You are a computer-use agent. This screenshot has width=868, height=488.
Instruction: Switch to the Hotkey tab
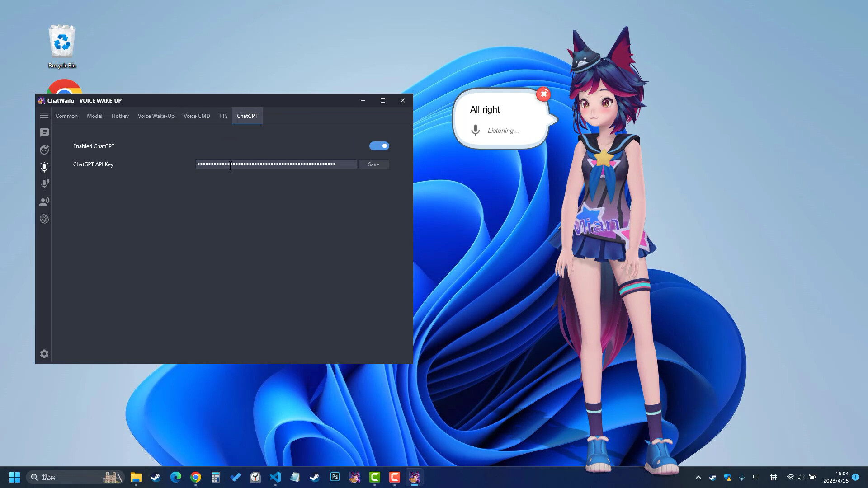[x=120, y=116]
